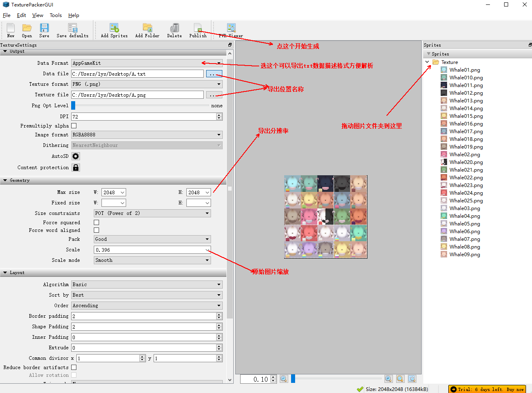The height and width of the screenshot is (393, 532).
Task: Enable Premultiply alpha checkbox
Action: (x=74, y=126)
